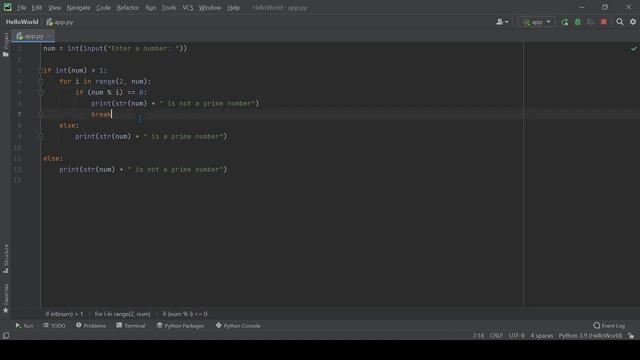Toggle read-only lock icon in status bar
The image size is (640, 360).
click(631, 336)
